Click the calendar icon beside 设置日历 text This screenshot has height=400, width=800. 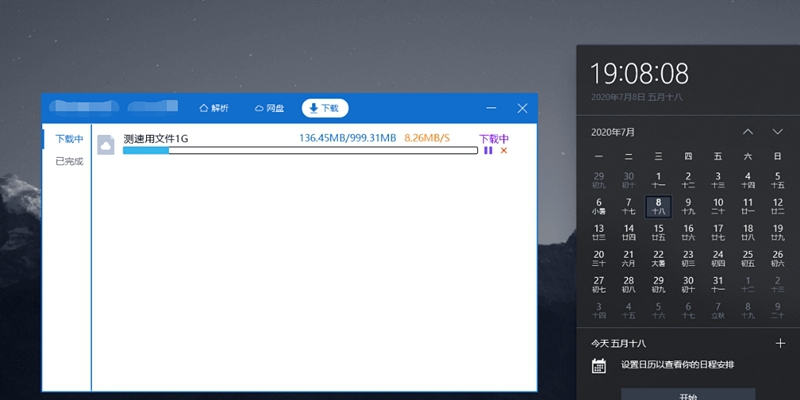(x=598, y=365)
